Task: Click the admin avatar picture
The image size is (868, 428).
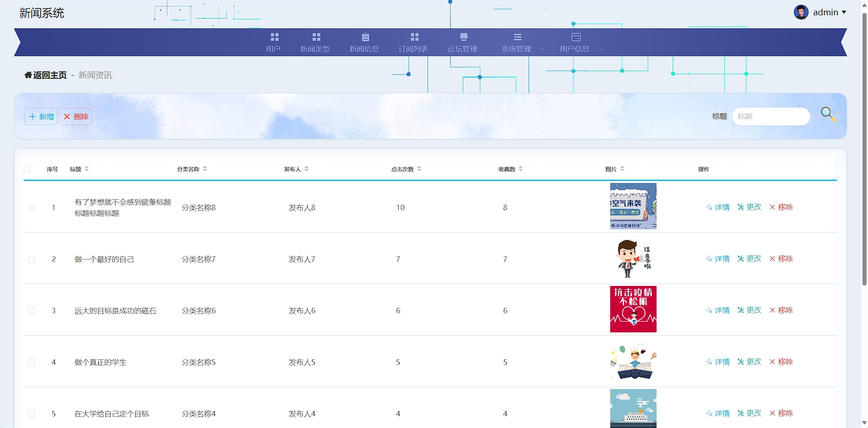Action: (801, 13)
